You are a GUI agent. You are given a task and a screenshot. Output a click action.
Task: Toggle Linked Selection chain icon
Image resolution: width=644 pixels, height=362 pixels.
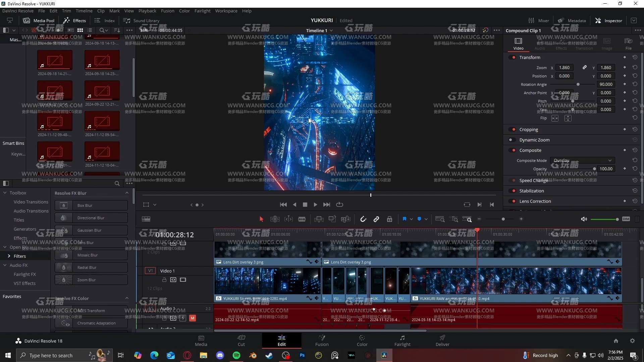pos(376,219)
